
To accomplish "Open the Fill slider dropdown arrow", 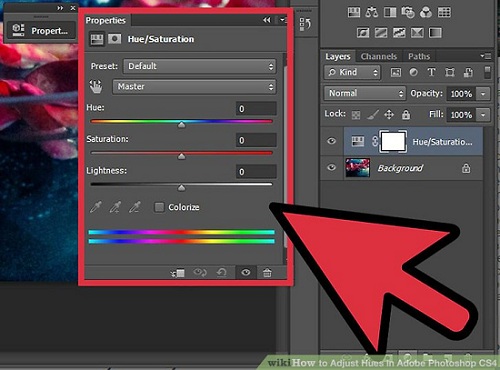I will (x=483, y=115).
